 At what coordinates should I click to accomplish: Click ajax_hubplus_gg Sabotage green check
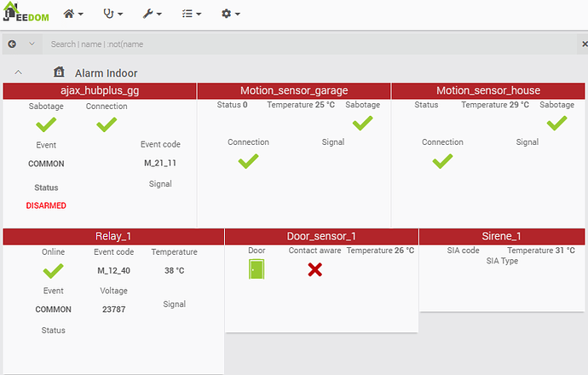tap(46, 124)
